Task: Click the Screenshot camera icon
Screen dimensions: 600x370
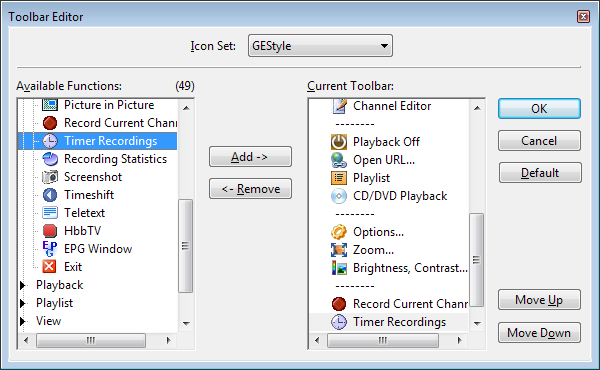Action: [x=50, y=177]
